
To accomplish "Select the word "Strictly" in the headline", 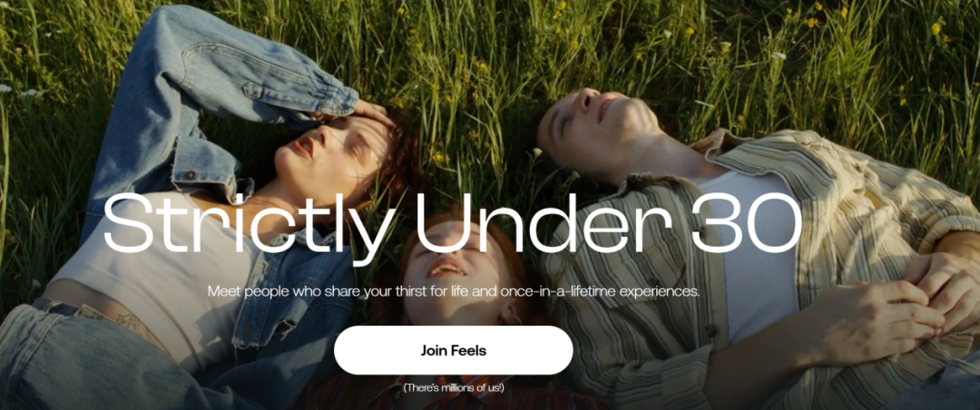I will [x=250, y=227].
